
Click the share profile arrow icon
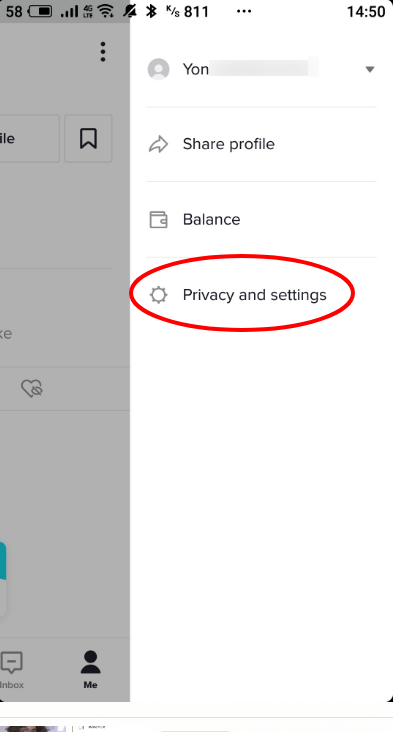click(x=158, y=144)
